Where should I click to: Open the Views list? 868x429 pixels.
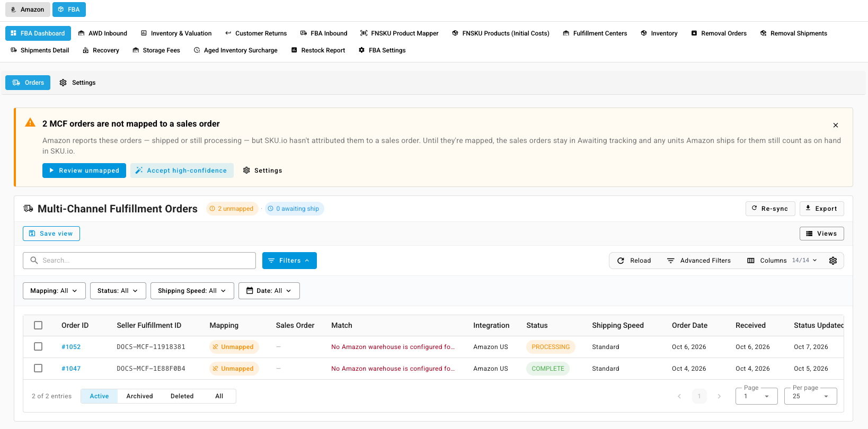click(x=822, y=234)
